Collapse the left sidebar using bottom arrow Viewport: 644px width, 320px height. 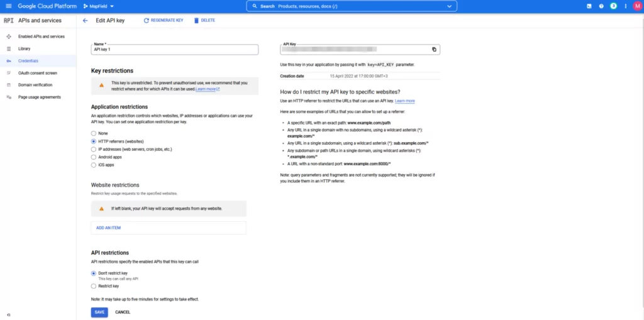[8, 314]
